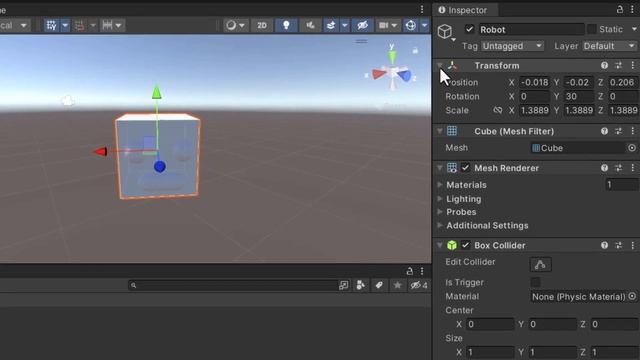Click the favorites star icon in Project panel
Image resolution: width=640 pixels, height=360 pixels.
click(x=397, y=285)
